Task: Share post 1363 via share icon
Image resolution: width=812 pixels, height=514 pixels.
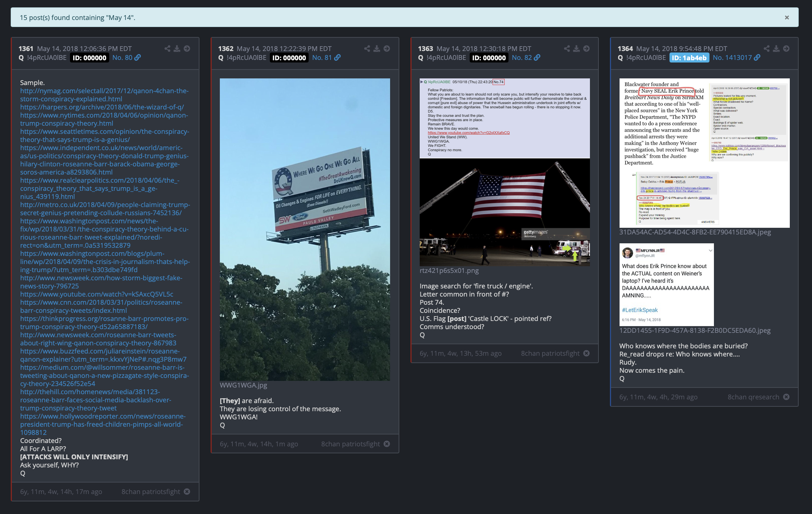Action: pyautogui.click(x=567, y=48)
